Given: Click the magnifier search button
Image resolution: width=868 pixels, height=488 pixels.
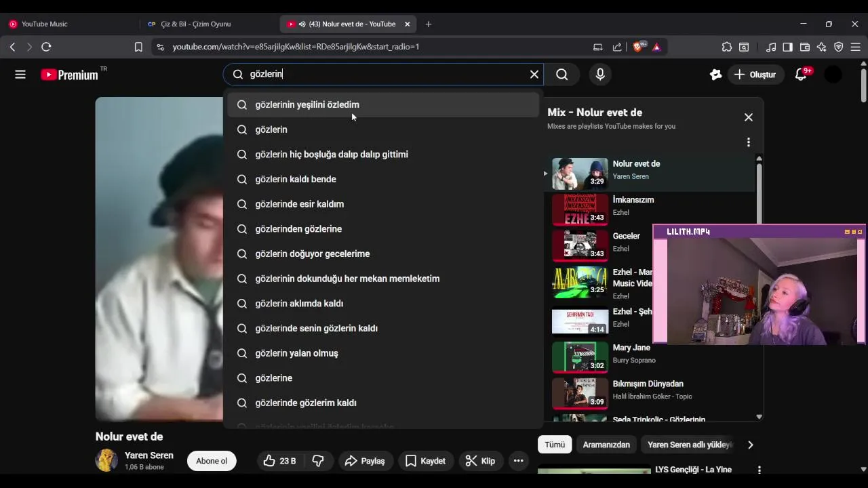Looking at the screenshot, I should (x=562, y=75).
